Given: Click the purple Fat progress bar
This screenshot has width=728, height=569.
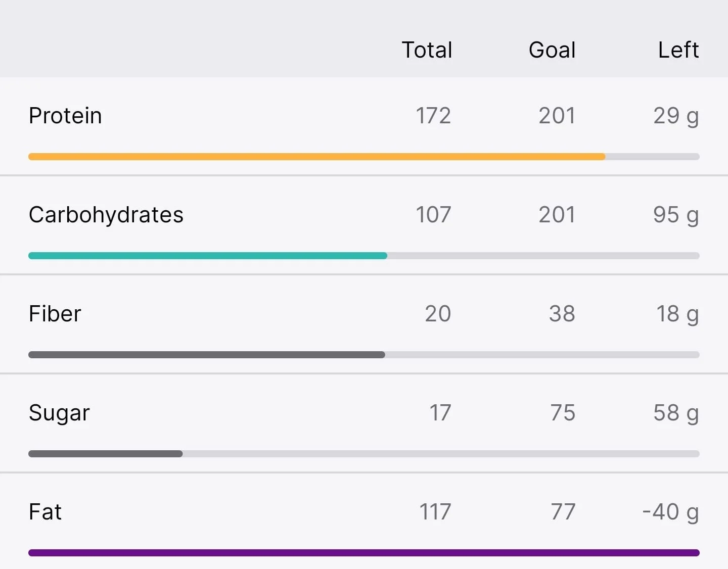Looking at the screenshot, I should tap(364, 553).
